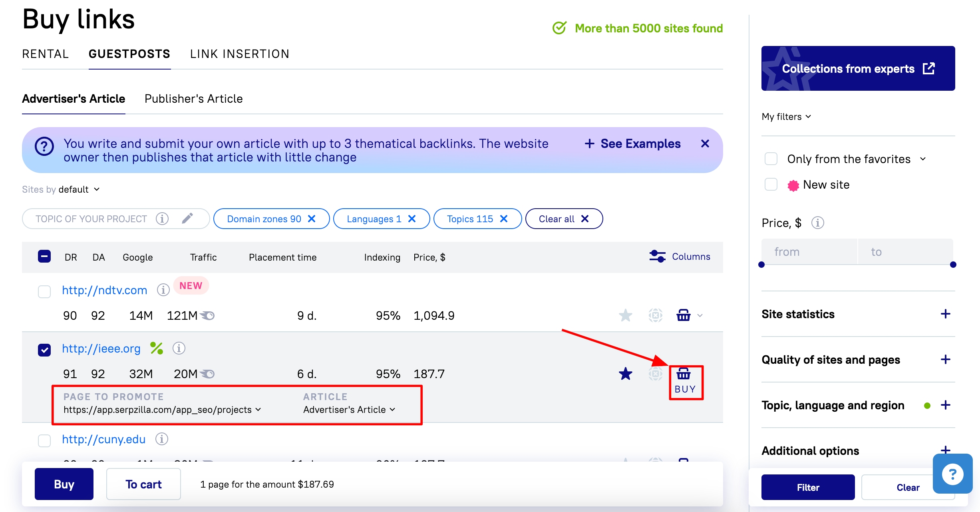Remove the Topics 115 filter chip
Screen dimensions: 980x512
coord(504,219)
